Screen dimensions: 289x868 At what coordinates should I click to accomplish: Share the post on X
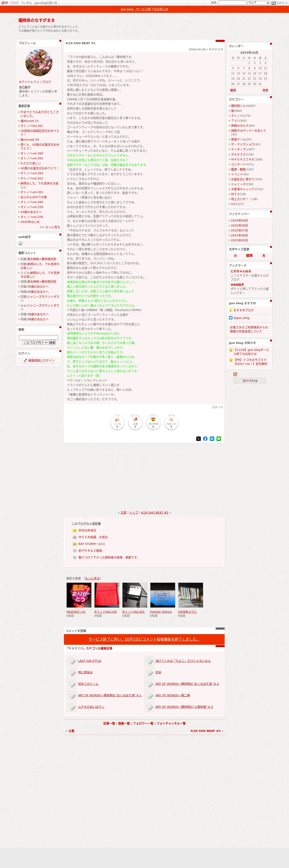tap(199, 439)
